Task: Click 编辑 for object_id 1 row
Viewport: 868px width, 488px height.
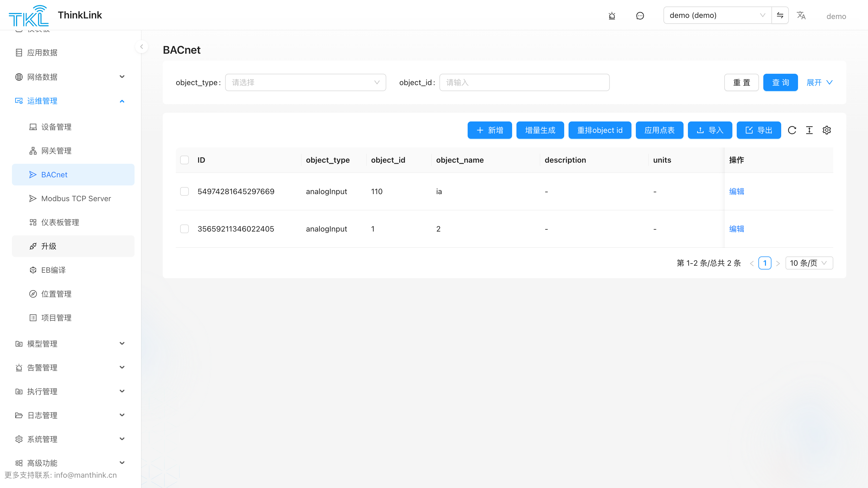Action: coord(737,229)
